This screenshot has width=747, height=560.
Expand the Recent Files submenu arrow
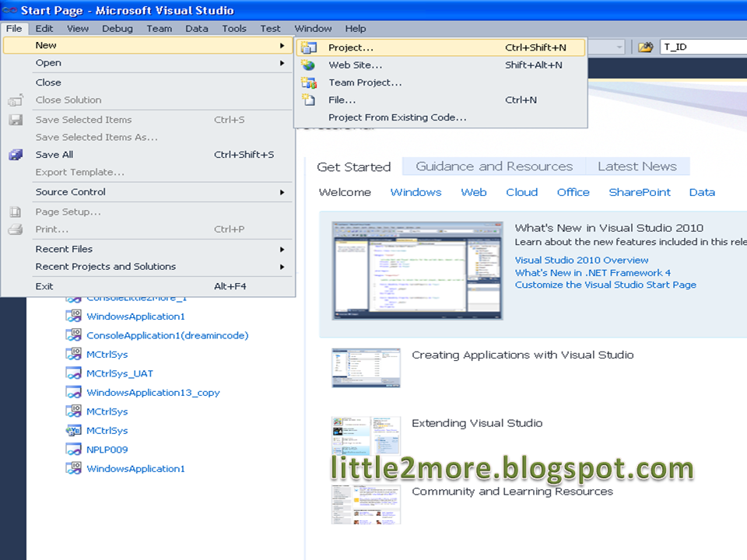pyautogui.click(x=282, y=250)
